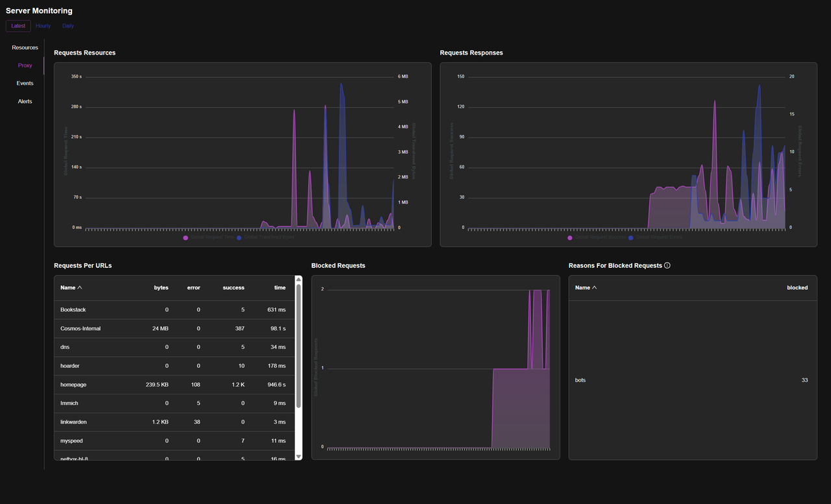Select the homepage row name
This screenshot has height=504, width=831.
(x=73, y=385)
